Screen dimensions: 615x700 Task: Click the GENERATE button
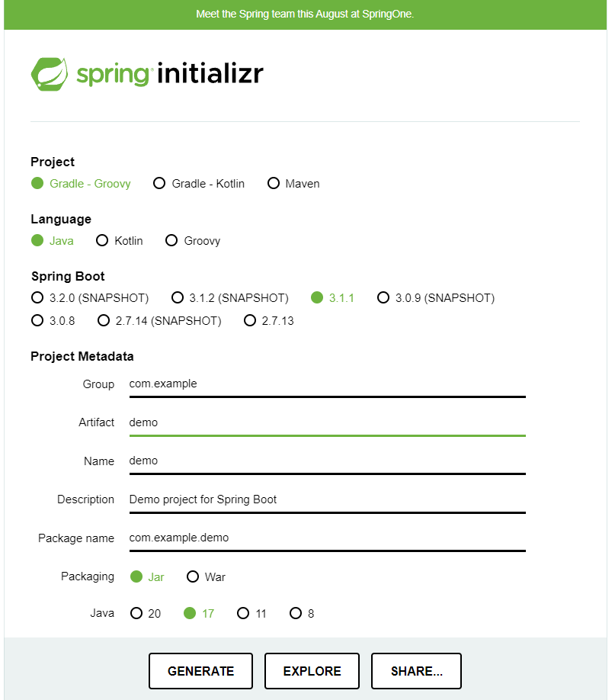click(201, 671)
